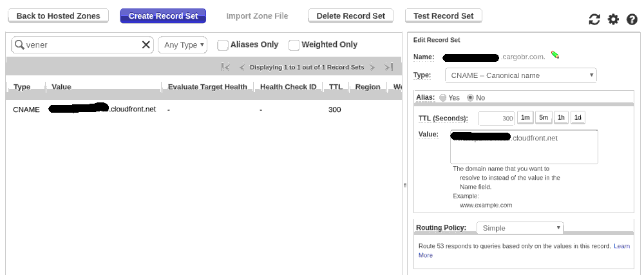Click the green pencil edit name icon
The height and width of the screenshot is (275, 644).
click(x=555, y=55)
